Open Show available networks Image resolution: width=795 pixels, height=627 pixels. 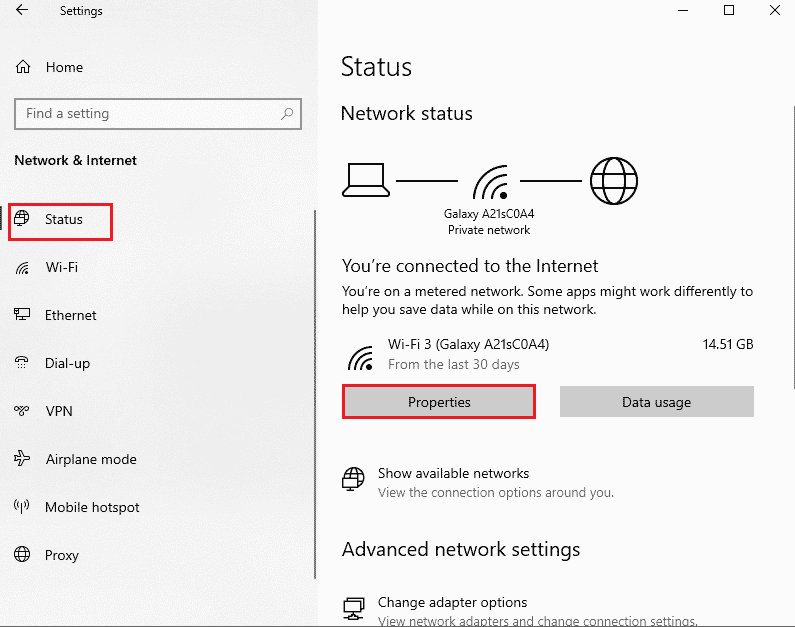tap(453, 473)
